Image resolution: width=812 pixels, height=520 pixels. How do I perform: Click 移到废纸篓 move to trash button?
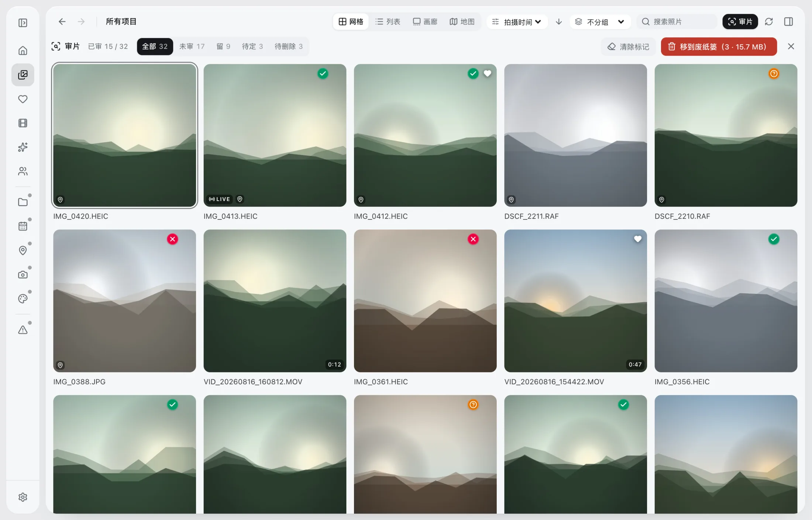coord(719,46)
